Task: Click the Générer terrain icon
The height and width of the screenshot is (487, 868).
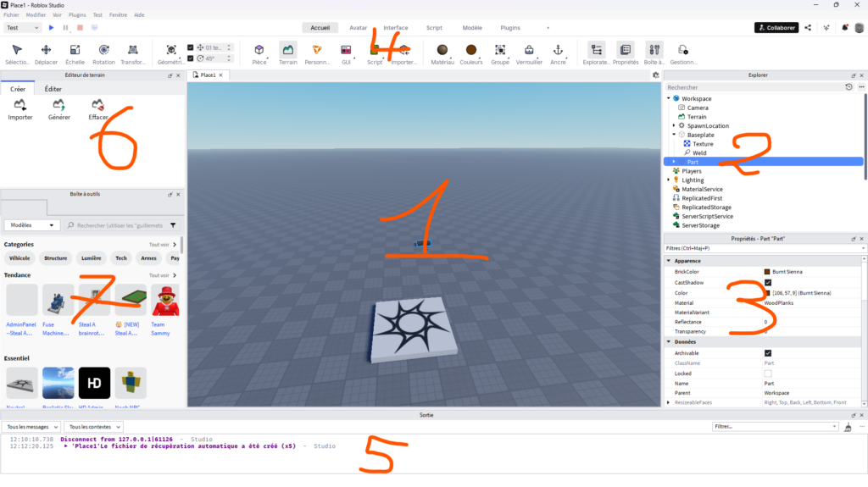Action: tap(59, 105)
